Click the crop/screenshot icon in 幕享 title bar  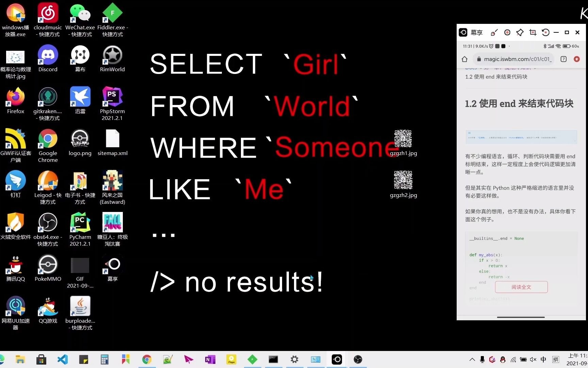(x=533, y=32)
